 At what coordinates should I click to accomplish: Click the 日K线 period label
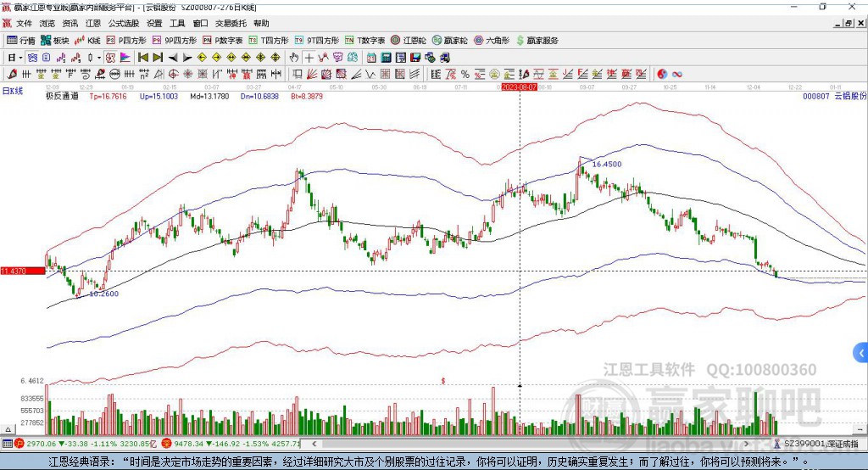pos(12,91)
